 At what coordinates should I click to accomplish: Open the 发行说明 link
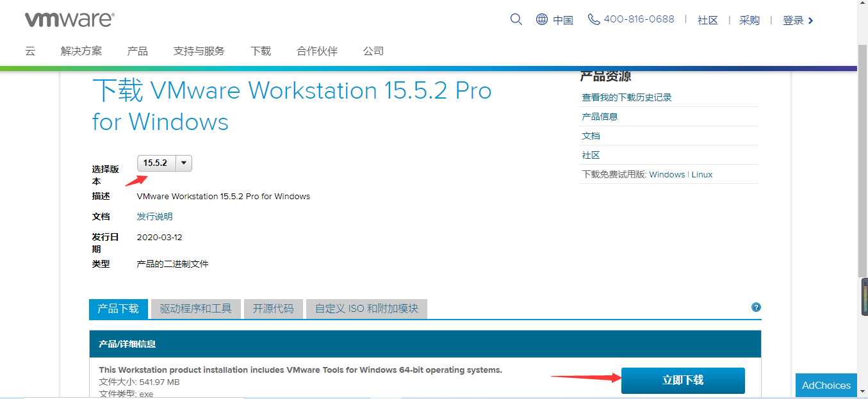pyautogui.click(x=155, y=216)
